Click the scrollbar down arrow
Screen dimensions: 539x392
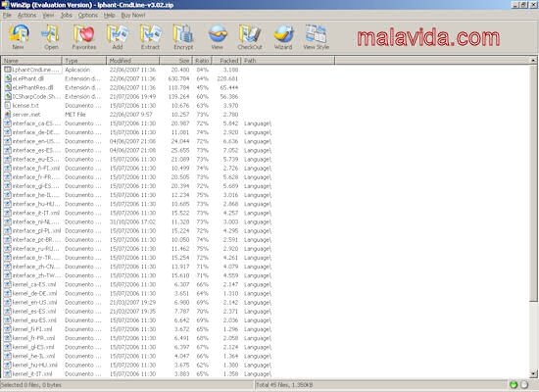[533, 373]
